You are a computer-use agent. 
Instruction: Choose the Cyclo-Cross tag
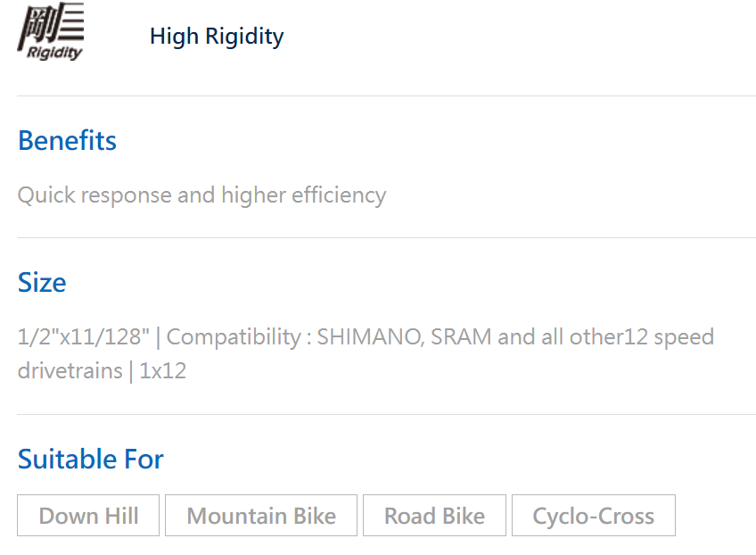pos(594,516)
